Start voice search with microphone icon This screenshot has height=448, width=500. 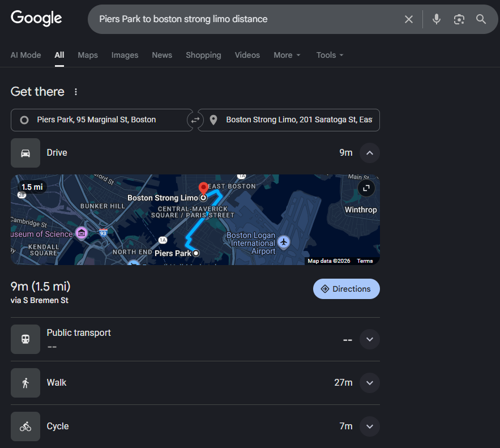click(437, 19)
